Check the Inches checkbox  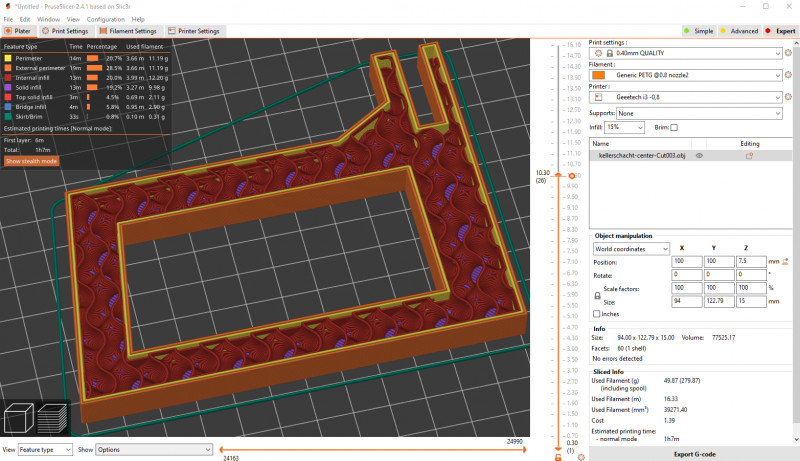[x=597, y=314]
